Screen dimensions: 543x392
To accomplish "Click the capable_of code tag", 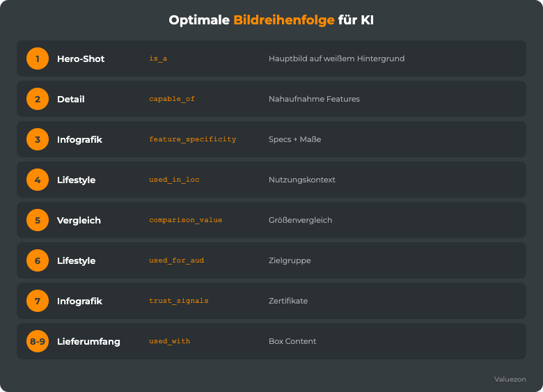I will click(172, 99).
